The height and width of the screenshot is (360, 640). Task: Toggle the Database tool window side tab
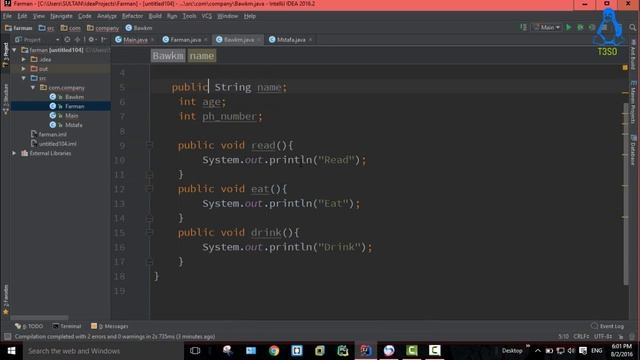click(x=633, y=150)
